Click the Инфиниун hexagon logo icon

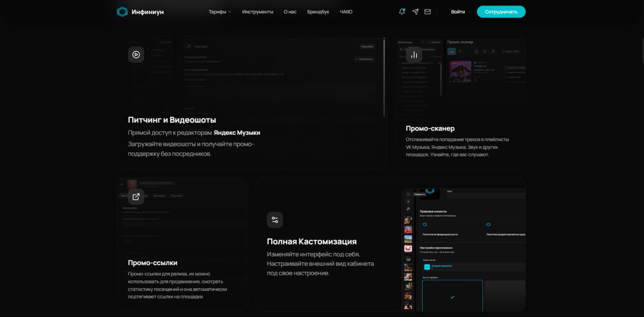pyautogui.click(x=122, y=12)
